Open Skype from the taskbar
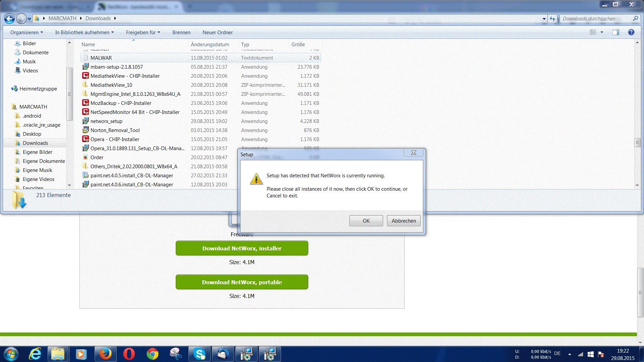Image resolution: width=644 pixels, height=362 pixels. coord(199,354)
